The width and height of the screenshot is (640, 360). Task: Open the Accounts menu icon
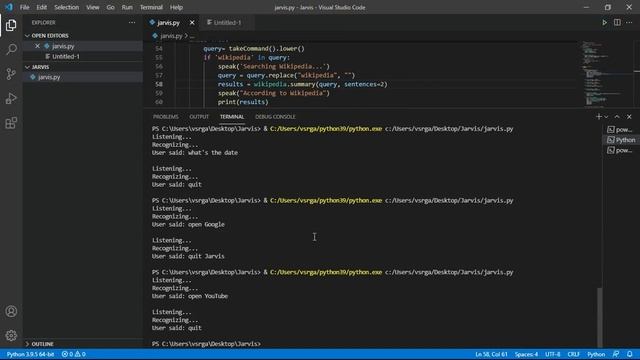(x=11, y=311)
